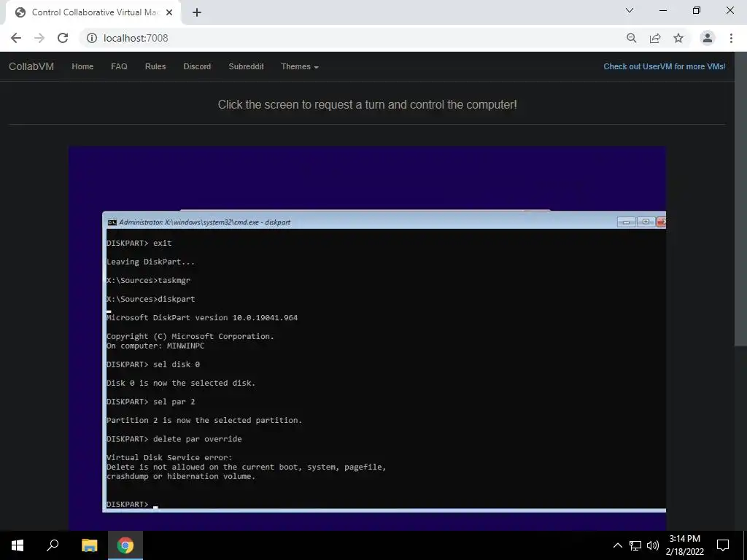Viewport: 747px width, 560px height.
Task: Show hidden system tray icons
Action: 617,545
